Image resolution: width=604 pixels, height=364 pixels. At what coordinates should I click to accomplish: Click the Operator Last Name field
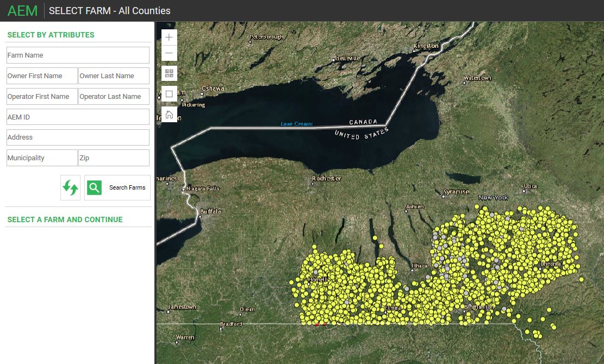[x=113, y=96]
